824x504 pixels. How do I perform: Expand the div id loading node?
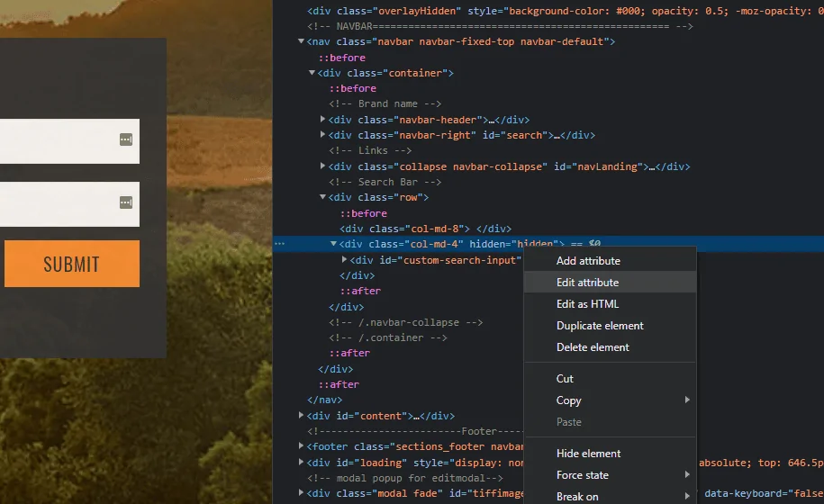[x=301, y=462]
